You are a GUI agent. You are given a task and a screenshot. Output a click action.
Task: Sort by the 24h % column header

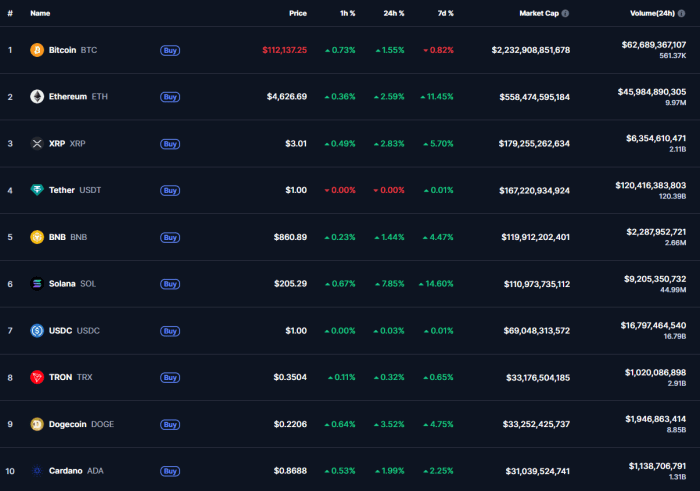point(394,13)
